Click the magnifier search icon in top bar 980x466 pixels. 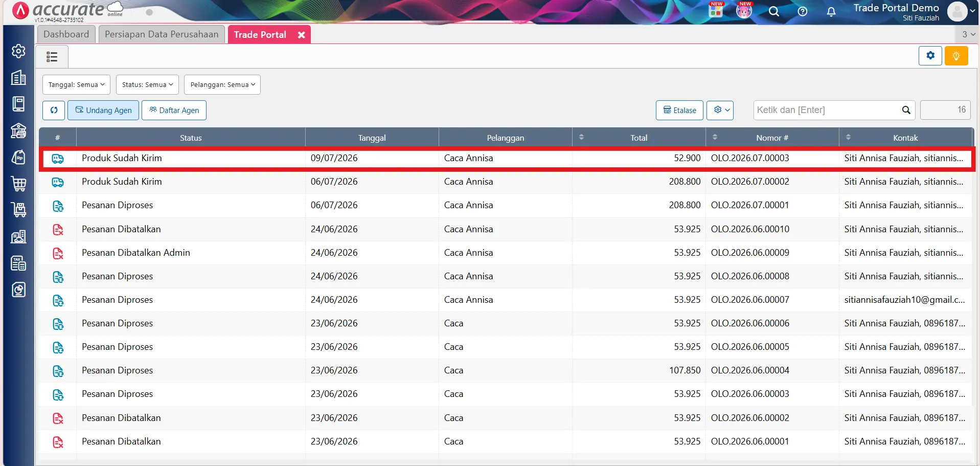click(x=774, y=11)
